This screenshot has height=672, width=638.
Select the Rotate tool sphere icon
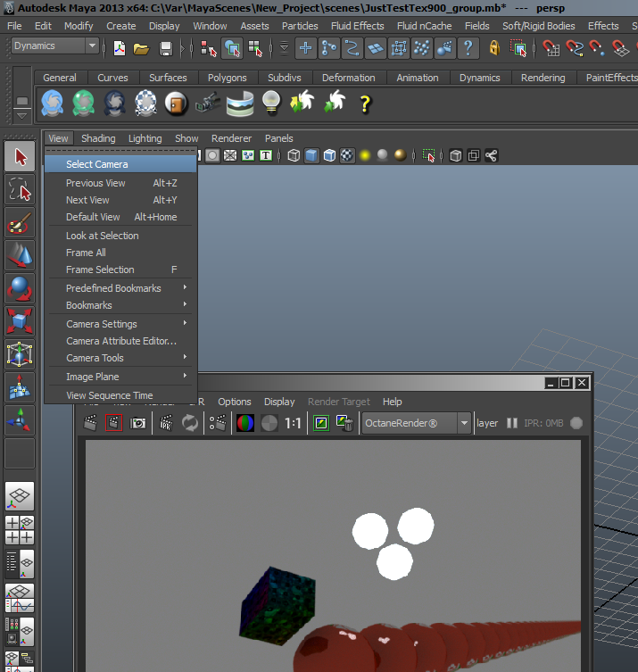20,288
